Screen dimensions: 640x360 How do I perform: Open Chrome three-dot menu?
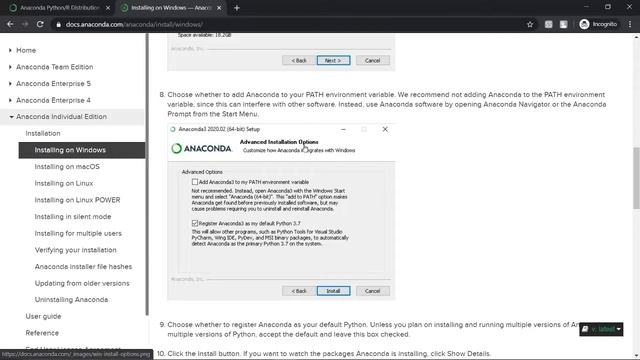pos(630,24)
